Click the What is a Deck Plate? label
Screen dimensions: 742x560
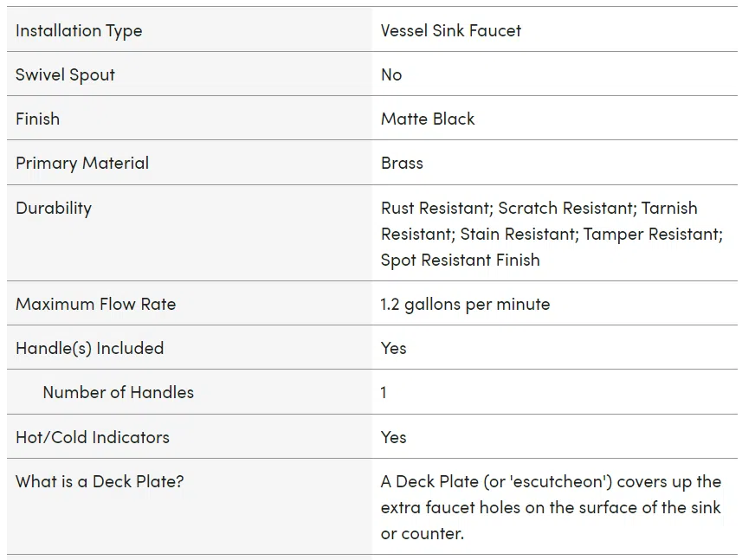pyautogui.click(x=100, y=481)
